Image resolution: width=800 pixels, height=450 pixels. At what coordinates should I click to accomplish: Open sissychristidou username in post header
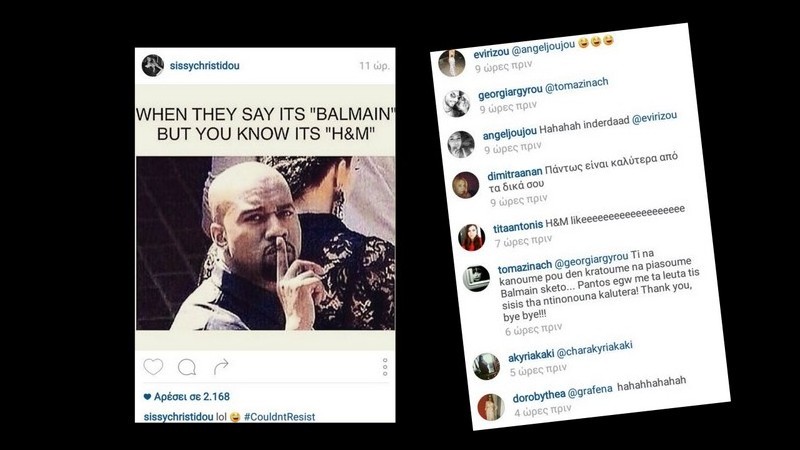coord(205,65)
